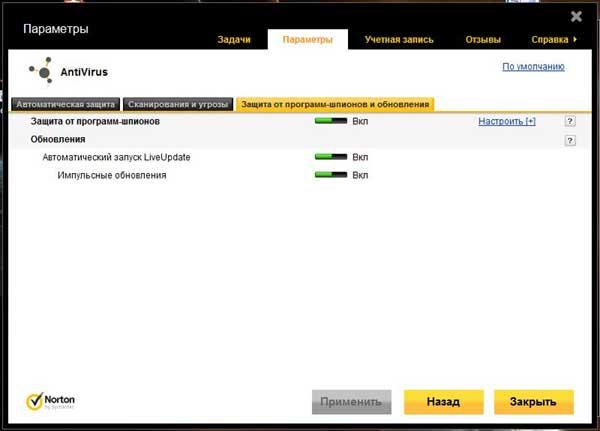Open help for Обновления section
This screenshot has width=600, height=431.
tap(570, 140)
